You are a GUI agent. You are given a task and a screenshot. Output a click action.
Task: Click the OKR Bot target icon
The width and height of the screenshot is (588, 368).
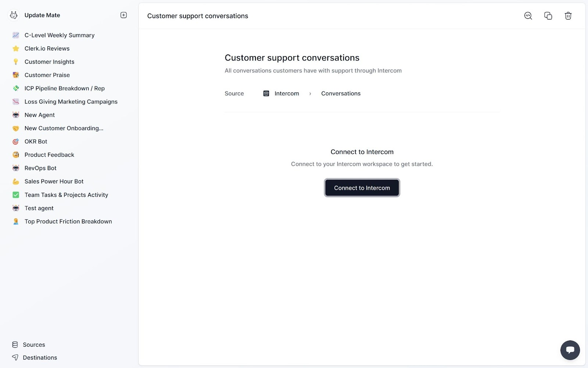coord(16,142)
